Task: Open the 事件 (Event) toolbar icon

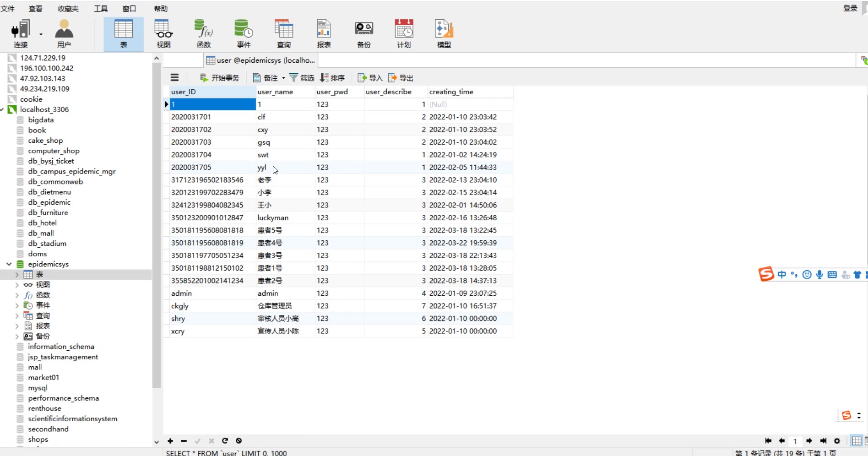Action: coord(244,34)
